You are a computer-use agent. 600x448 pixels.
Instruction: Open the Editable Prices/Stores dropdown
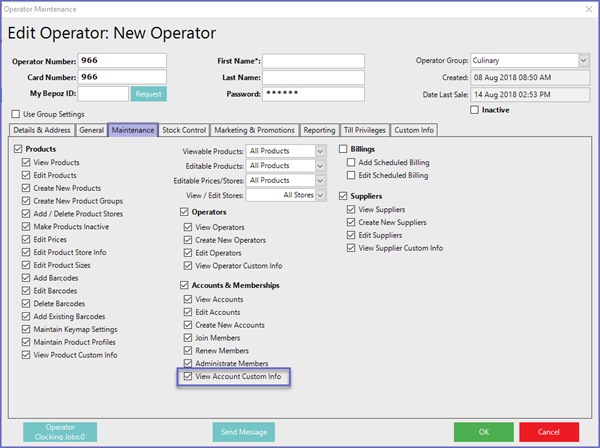click(x=319, y=180)
